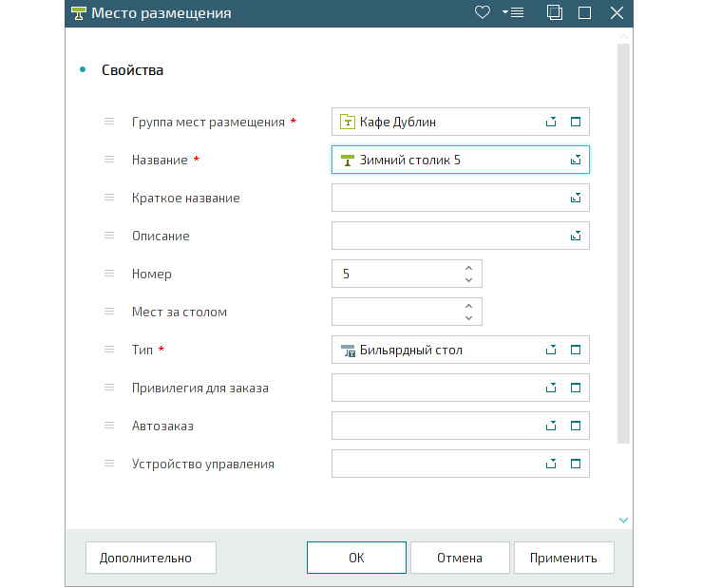702x588 pixels.
Task: Open window icon for Устройство управления field
Action: pos(575,464)
